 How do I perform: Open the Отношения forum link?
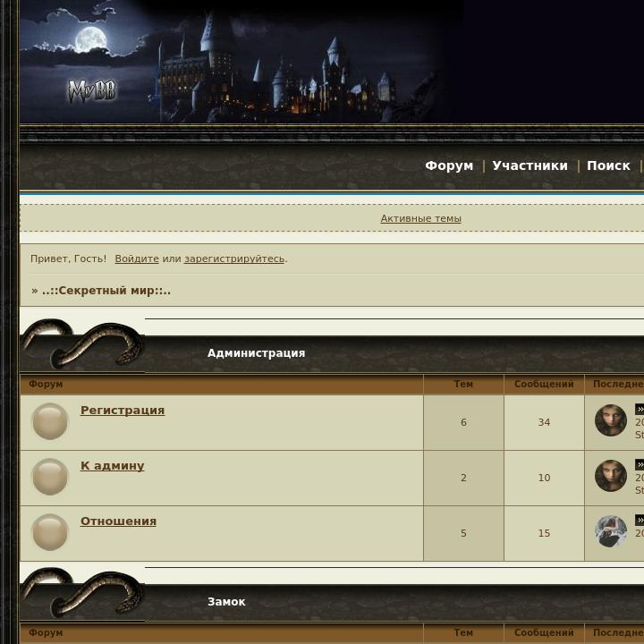pyautogui.click(x=118, y=521)
